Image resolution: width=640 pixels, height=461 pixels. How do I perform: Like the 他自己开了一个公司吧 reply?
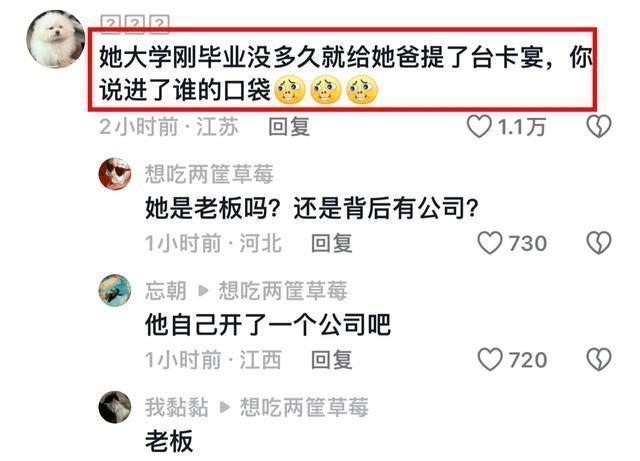[489, 360]
